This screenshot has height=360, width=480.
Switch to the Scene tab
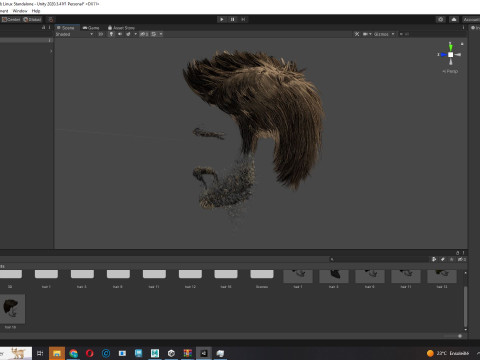pos(66,28)
